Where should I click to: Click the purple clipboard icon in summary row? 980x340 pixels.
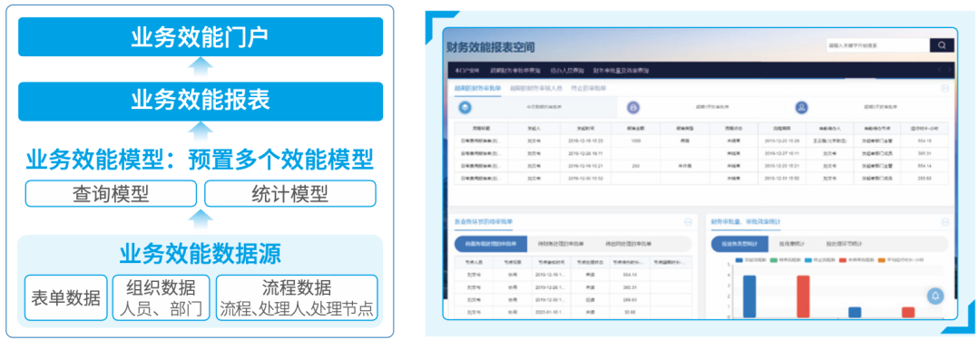tap(633, 108)
